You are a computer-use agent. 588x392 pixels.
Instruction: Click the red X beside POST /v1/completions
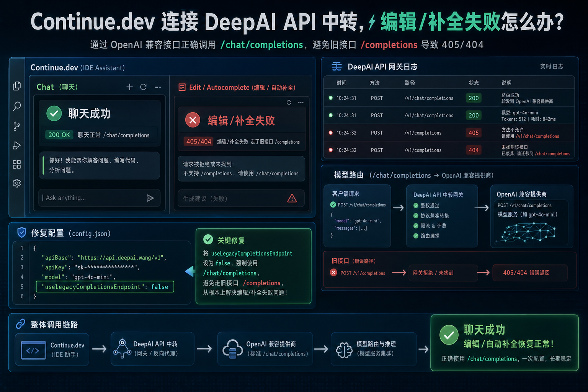tap(333, 273)
